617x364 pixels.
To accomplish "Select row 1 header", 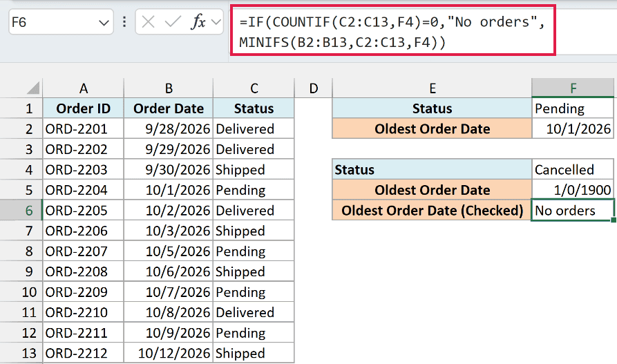I will point(21,108).
